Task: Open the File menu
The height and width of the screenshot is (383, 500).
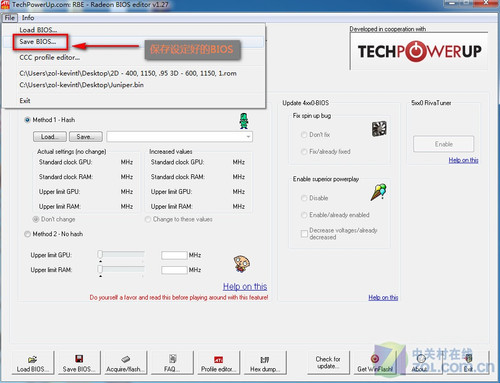Action: pos(10,18)
